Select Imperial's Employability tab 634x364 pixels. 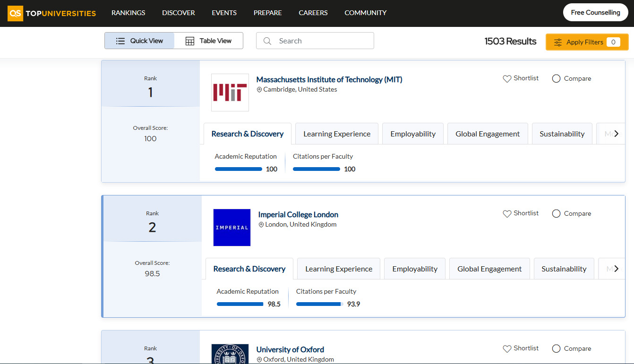click(415, 269)
